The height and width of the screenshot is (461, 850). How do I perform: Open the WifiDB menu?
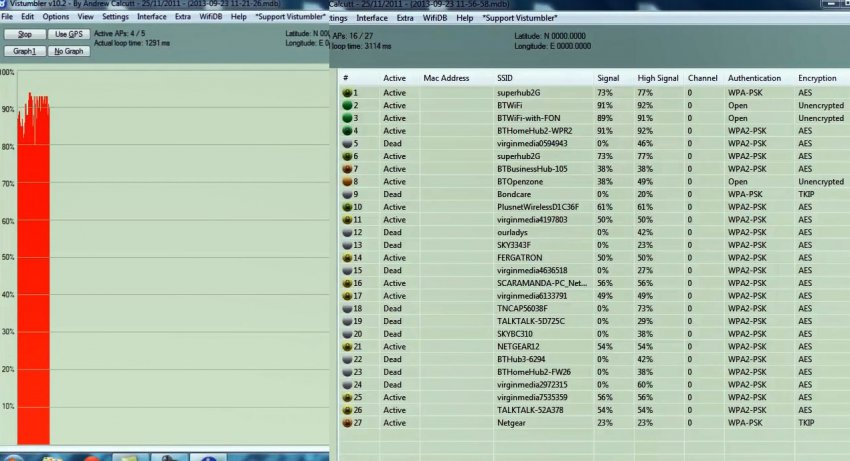pos(434,18)
